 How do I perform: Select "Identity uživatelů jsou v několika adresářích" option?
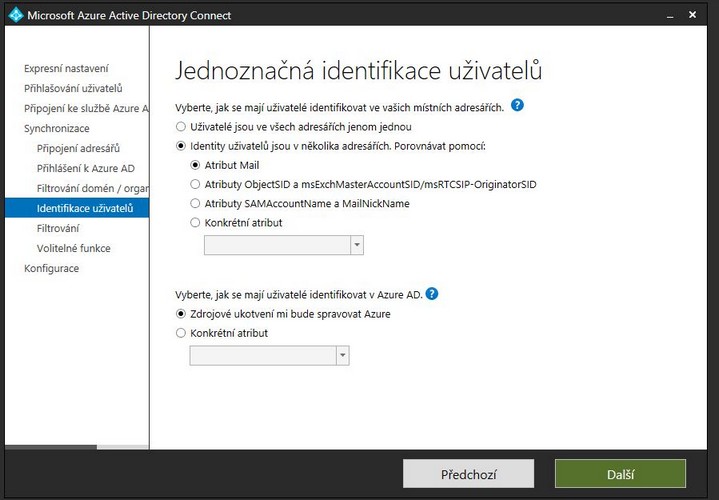[181, 146]
